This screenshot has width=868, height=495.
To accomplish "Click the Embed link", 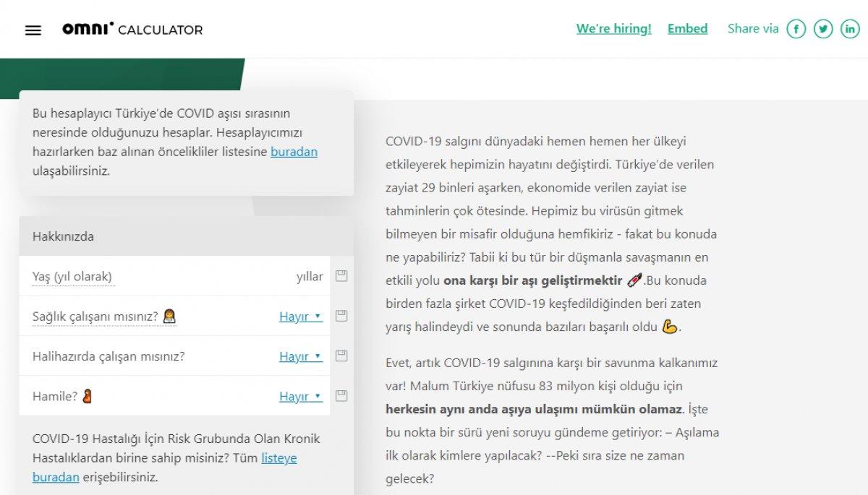I will pyautogui.click(x=687, y=28).
